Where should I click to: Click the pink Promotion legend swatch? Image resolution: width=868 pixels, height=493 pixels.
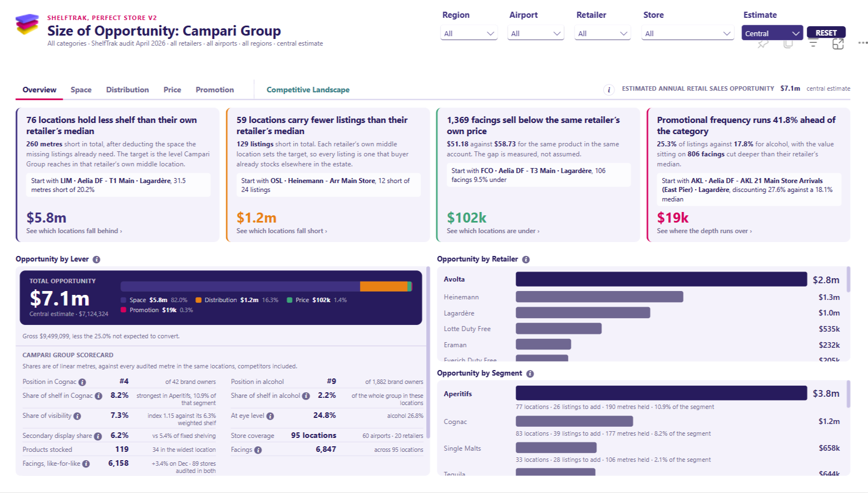click(x=124, y=310)
